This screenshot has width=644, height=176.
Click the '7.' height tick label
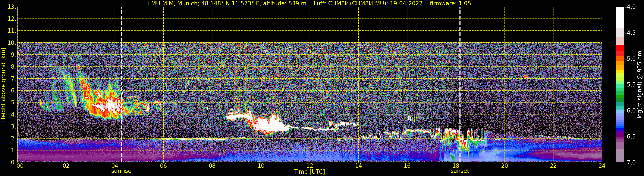13,79
